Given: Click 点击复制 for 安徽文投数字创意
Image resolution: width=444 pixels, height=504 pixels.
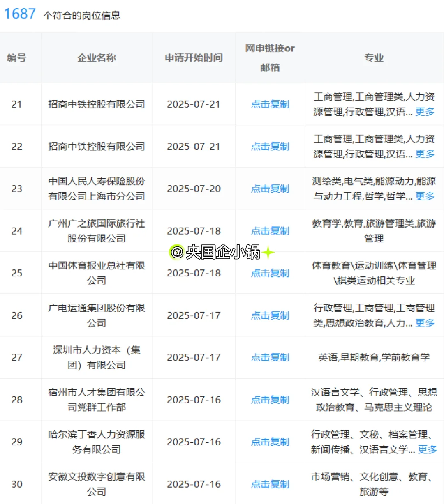Looking at the screenshot, I should tap(270, 484).
